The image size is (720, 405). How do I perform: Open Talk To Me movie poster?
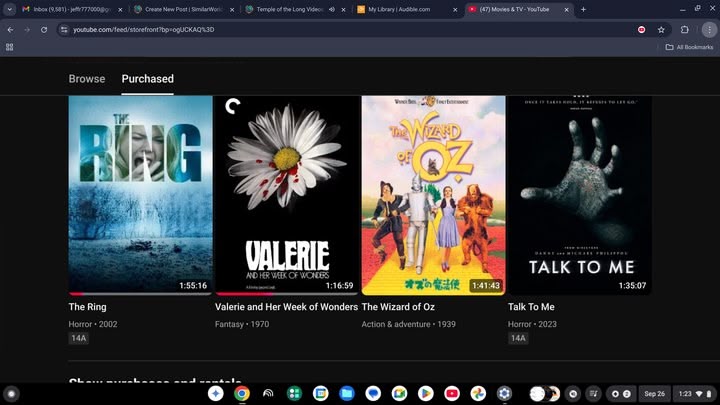(x=579, y=195)
